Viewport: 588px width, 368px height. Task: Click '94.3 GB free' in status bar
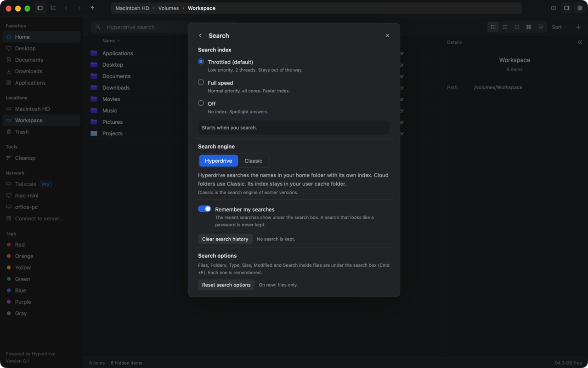[569, 363]
